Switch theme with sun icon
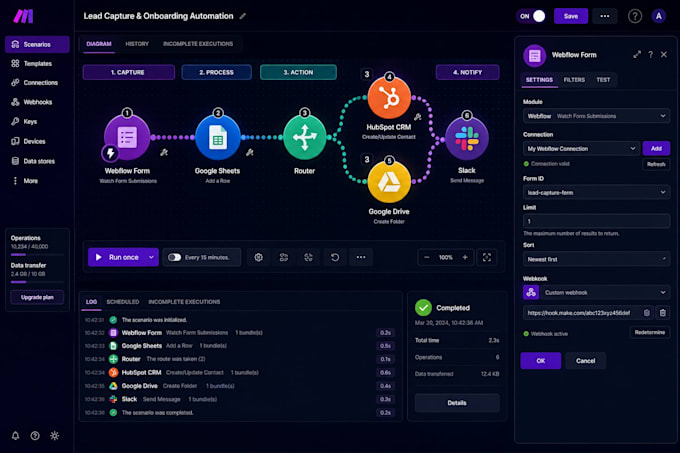680x453 pixels. 55,436
